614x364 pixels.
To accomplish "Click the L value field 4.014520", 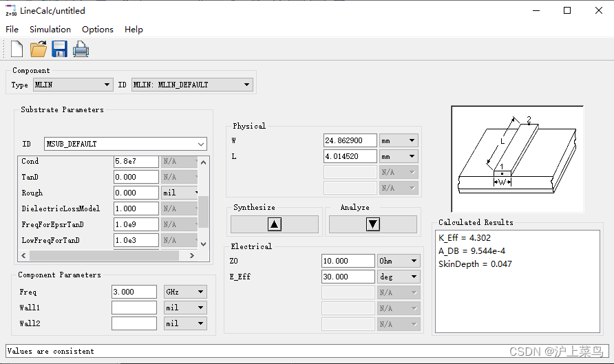I will 350,156.
